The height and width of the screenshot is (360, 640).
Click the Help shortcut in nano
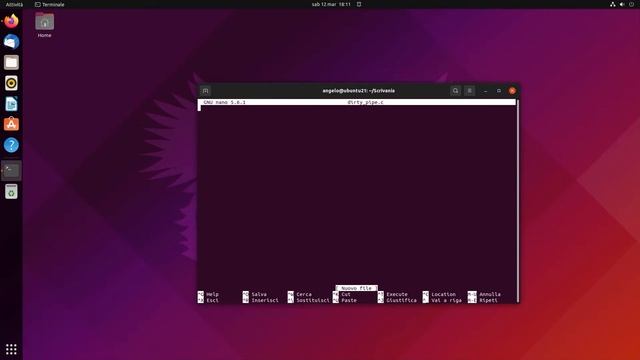tap(209, 294)
